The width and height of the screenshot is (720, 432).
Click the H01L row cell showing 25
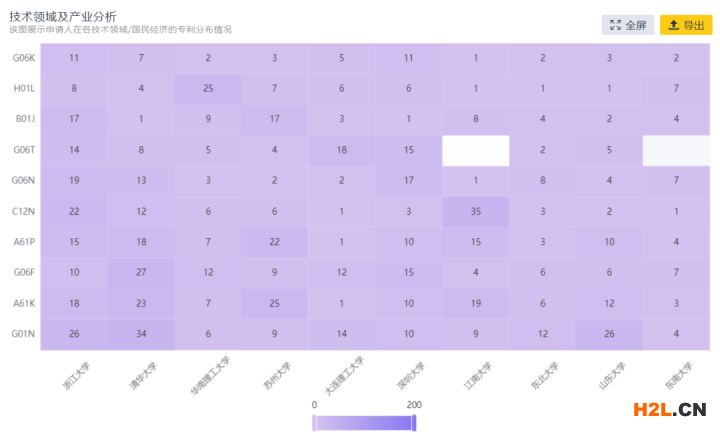(208, 89)
